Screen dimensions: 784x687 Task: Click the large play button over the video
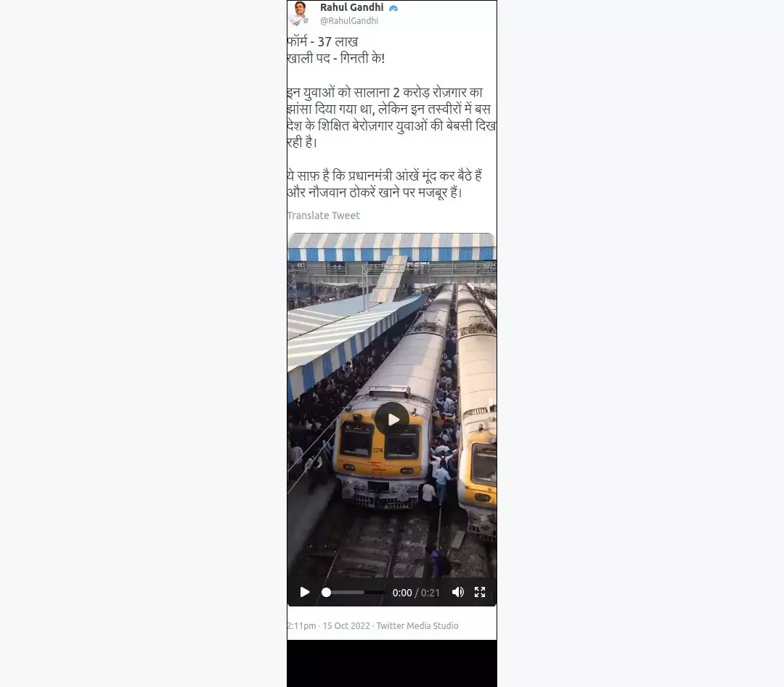pos(393,419)
